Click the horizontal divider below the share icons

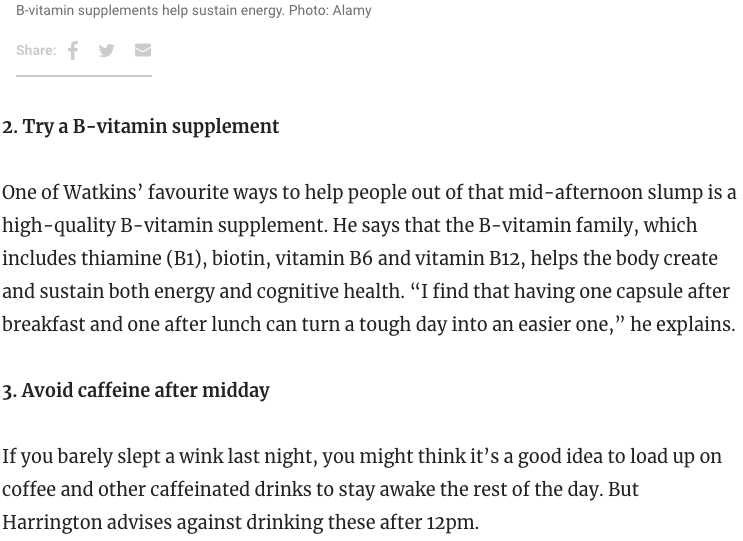[84, 76]
